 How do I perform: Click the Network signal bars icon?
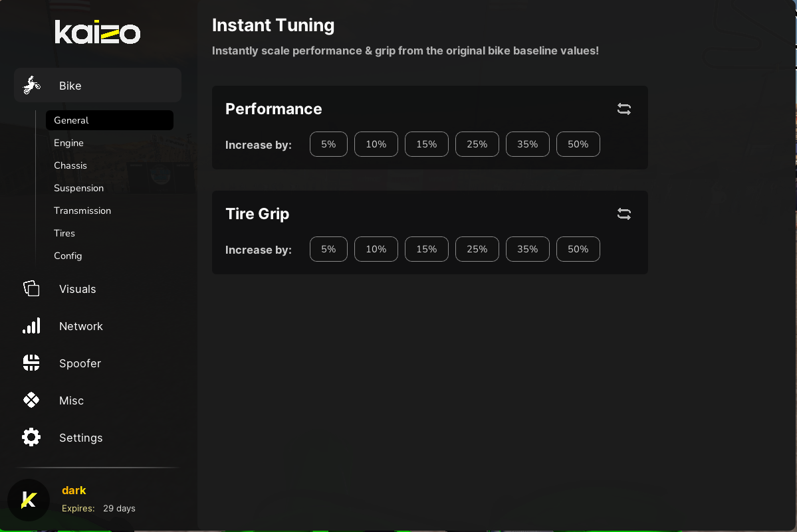(x=31, y=325)
